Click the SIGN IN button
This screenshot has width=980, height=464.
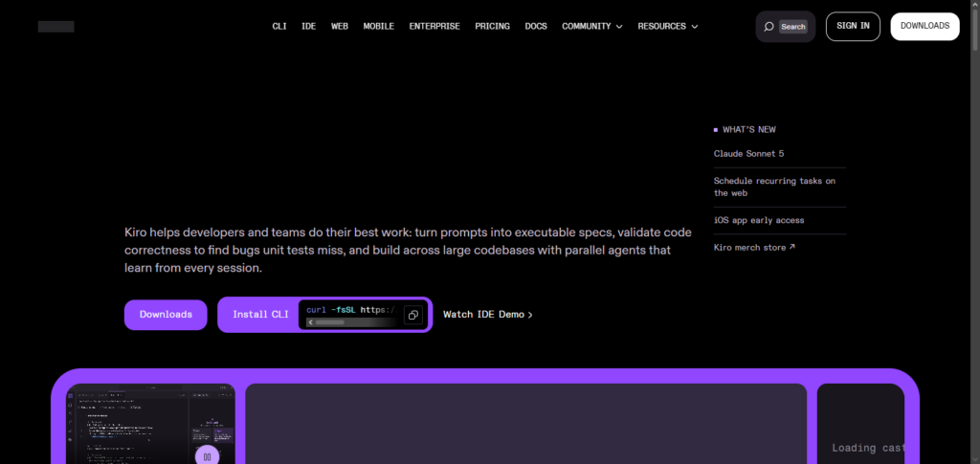pos(853,26)
